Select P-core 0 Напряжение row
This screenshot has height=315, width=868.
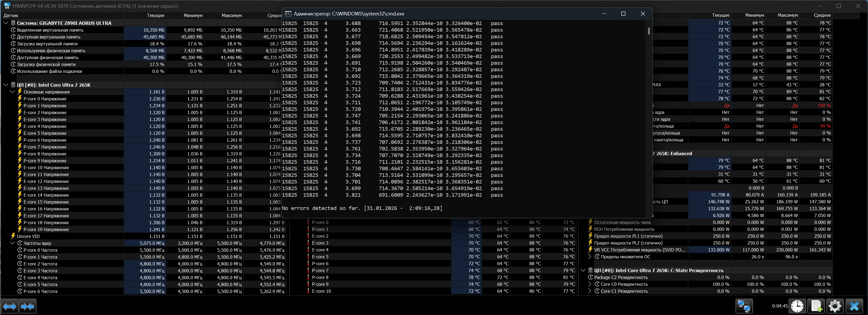pyautogui.click(x=45, y=99)
